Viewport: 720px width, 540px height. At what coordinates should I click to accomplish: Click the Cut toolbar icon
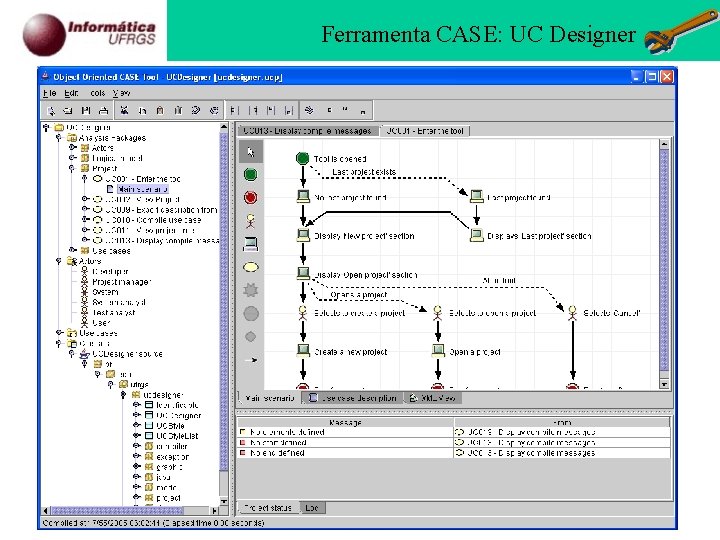(124, 110)
